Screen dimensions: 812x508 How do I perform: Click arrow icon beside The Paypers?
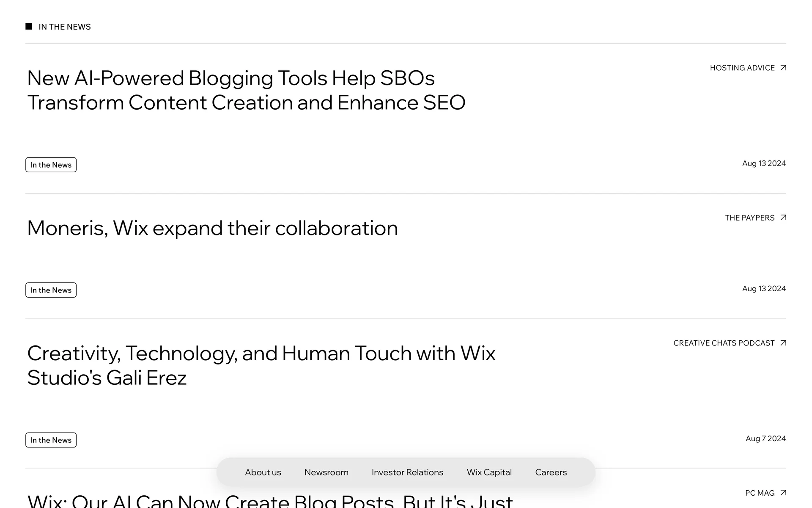[783, 218]
